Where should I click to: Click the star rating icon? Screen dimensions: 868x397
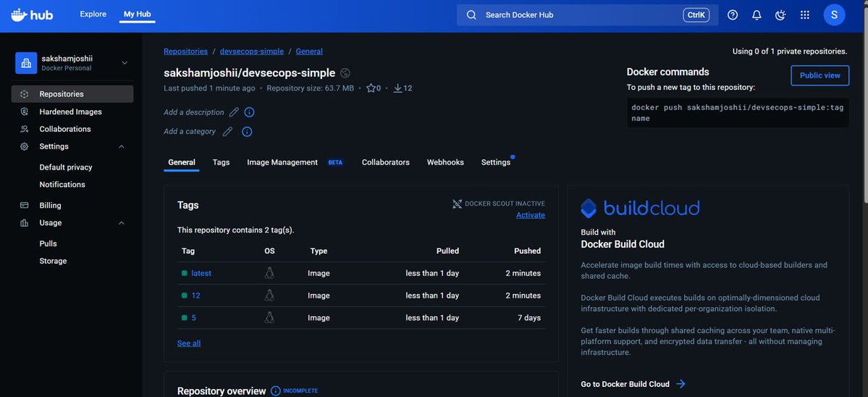[371, 88]
